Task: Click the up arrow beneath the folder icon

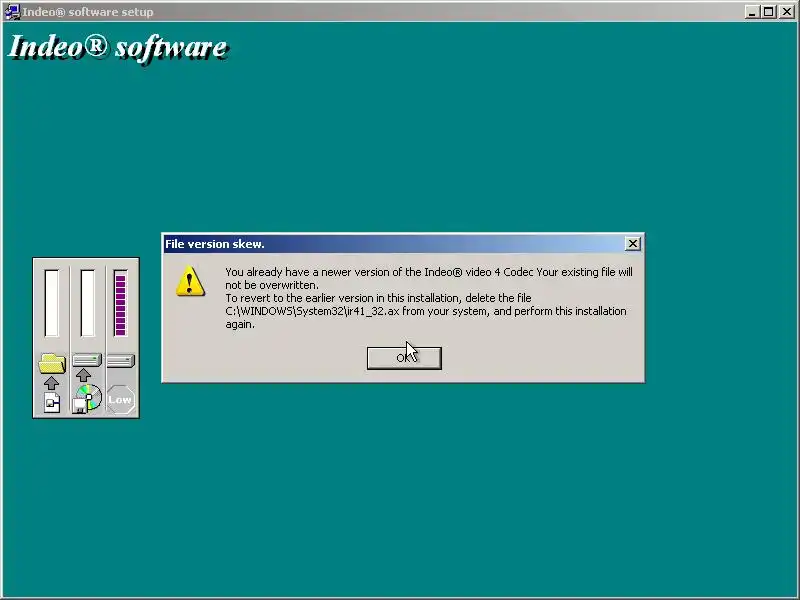Action: point(51,383)
